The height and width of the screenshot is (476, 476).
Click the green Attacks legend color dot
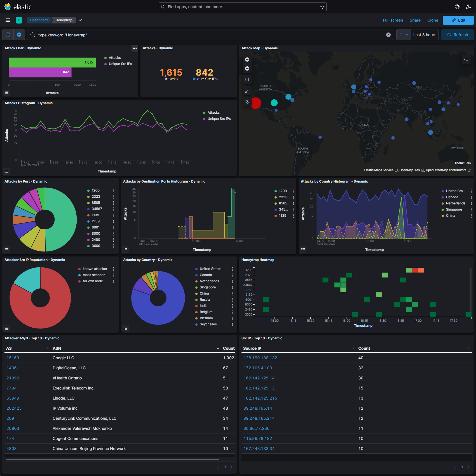pos(105,58)
